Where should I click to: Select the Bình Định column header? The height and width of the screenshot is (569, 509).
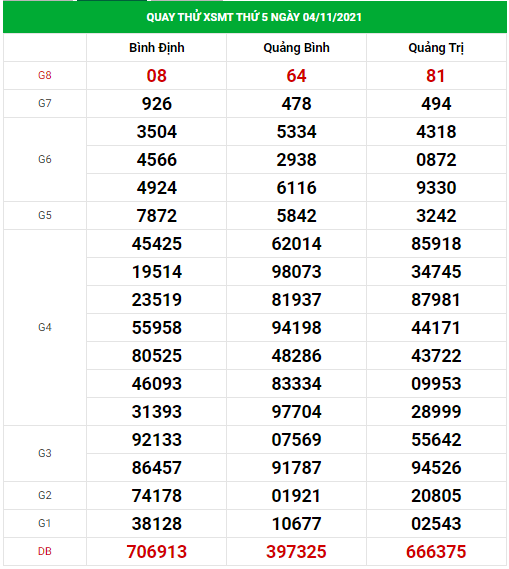pos(157,48)
